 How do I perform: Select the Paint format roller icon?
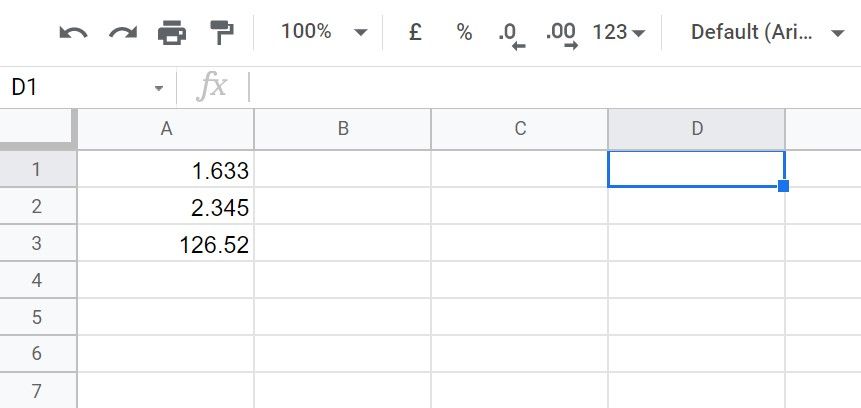(221, 33)
